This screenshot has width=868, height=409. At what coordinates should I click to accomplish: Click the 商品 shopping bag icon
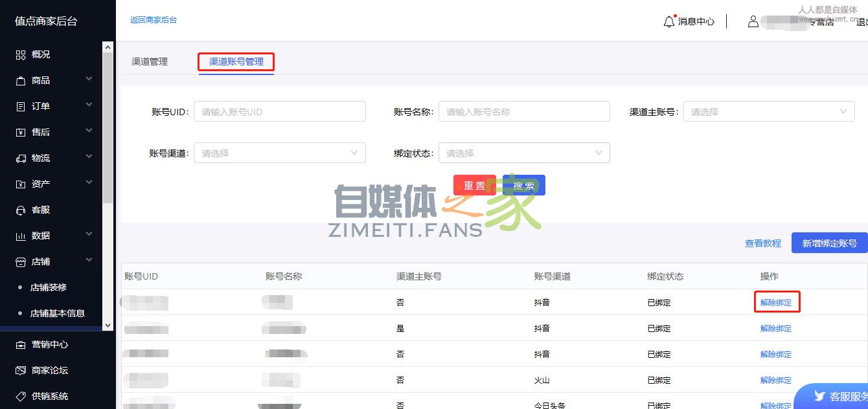[x=21, y=81]
